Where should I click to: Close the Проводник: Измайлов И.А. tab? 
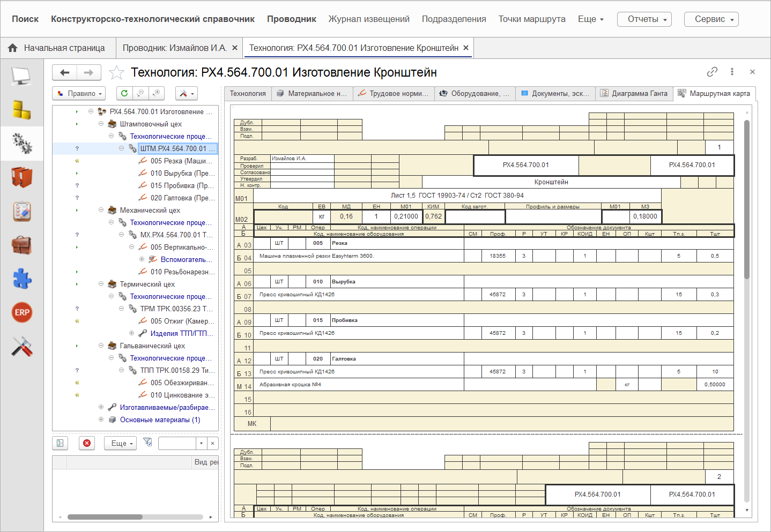tap(234, 48)
